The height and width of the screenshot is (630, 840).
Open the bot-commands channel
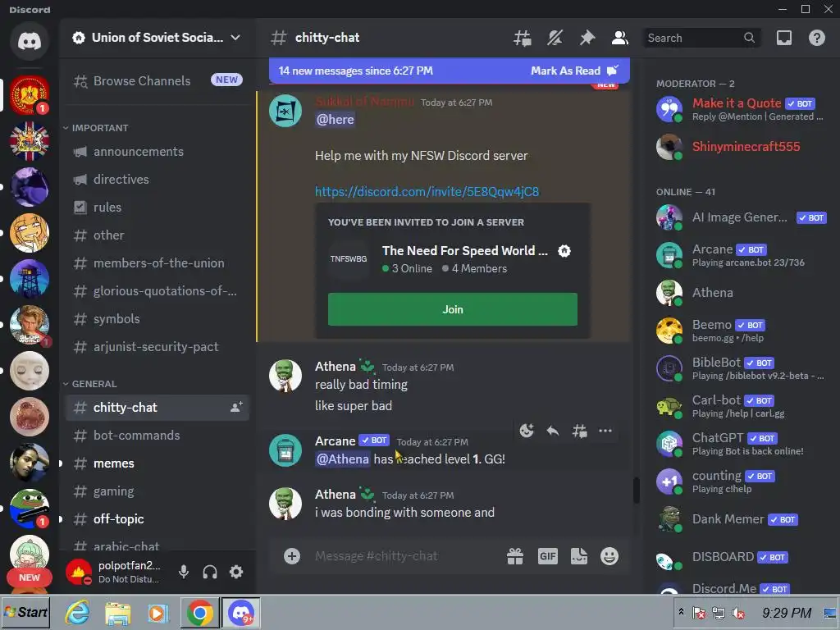[157, 436]
